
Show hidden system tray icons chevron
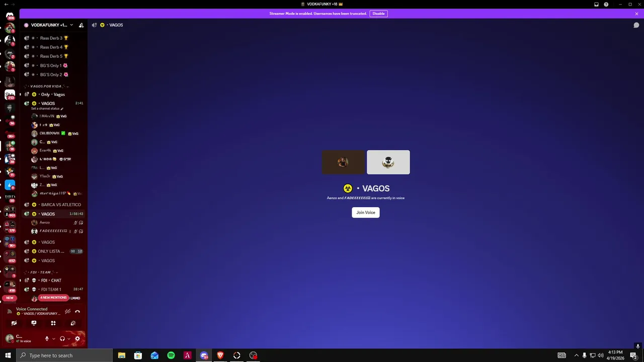tap(576, 355)
